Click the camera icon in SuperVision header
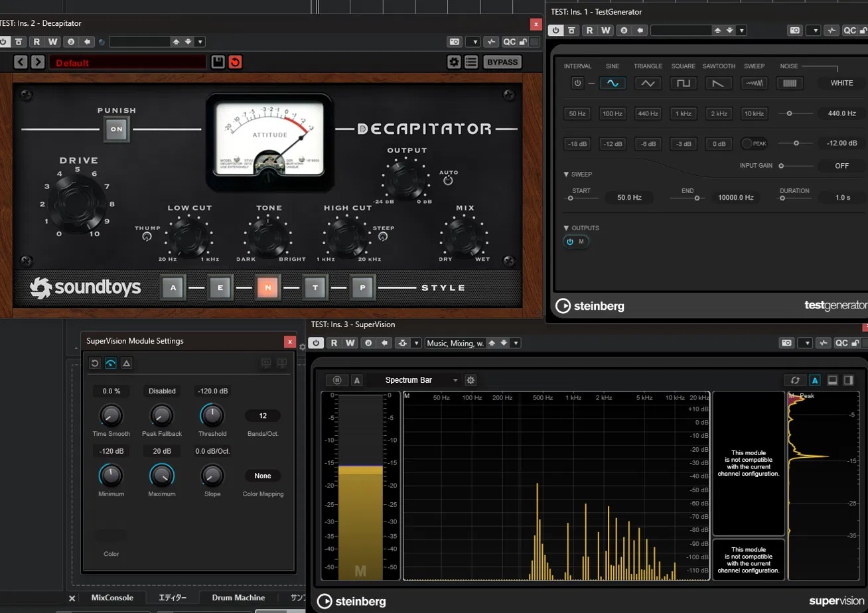This screenshot has width=868, height=613. click(x=786, y=343)
